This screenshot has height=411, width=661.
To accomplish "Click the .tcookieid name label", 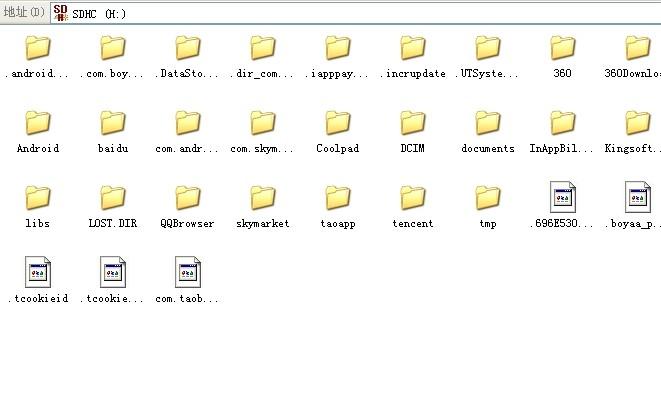I will pyautogui.click(x=38, y=298).
